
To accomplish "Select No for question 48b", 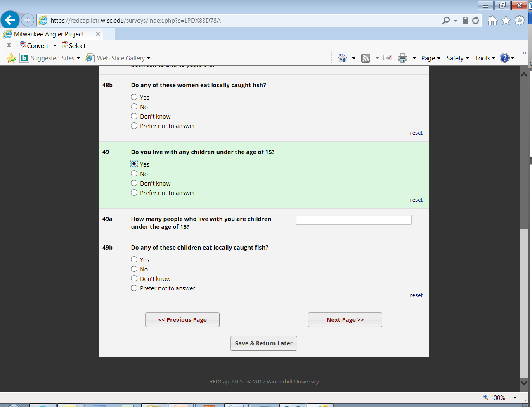I will pyautogui.click(x=134, y=107).
